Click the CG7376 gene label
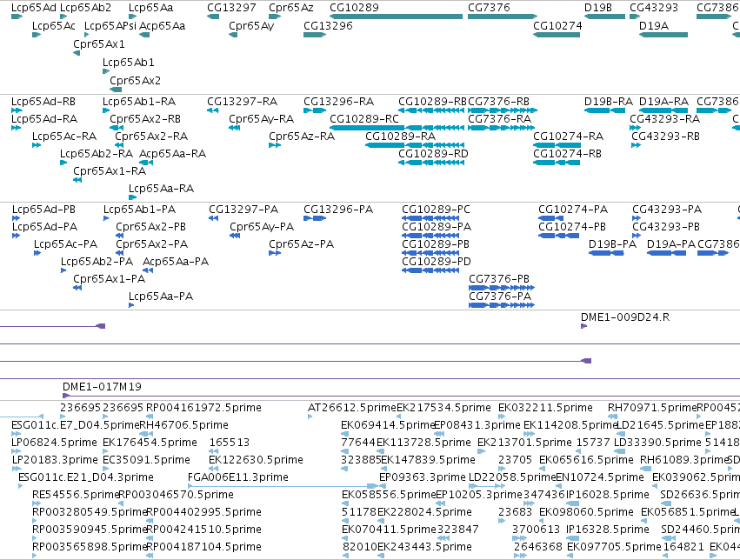The height and width of the screenshot is (560, 740). coord(489,8)
